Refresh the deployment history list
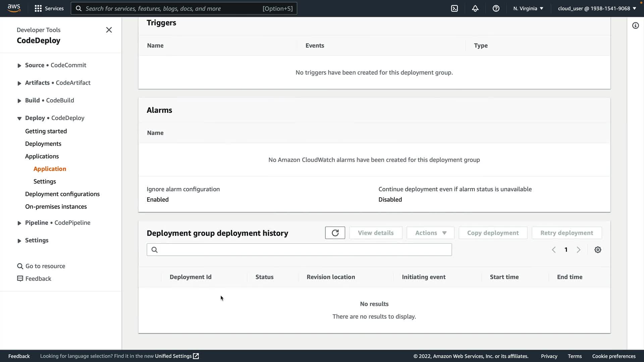This screenshot has width=644, height=362. point(335,233)
